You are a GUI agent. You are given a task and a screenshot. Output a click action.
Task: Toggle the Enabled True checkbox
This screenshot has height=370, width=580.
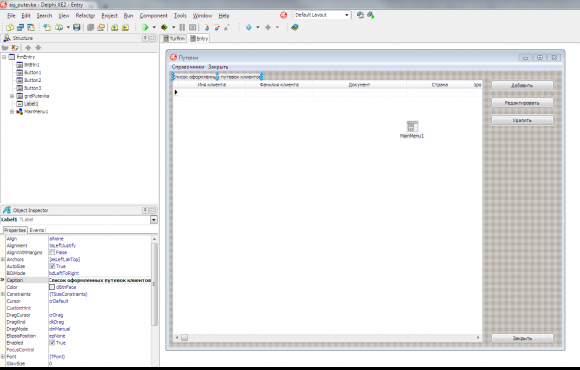52,343
